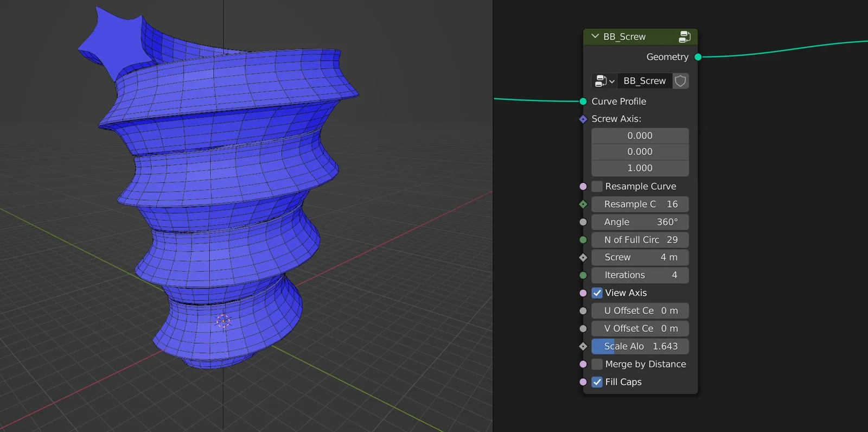Click the Angle input socket
This screenshot has height=432, width=868.
583,222
